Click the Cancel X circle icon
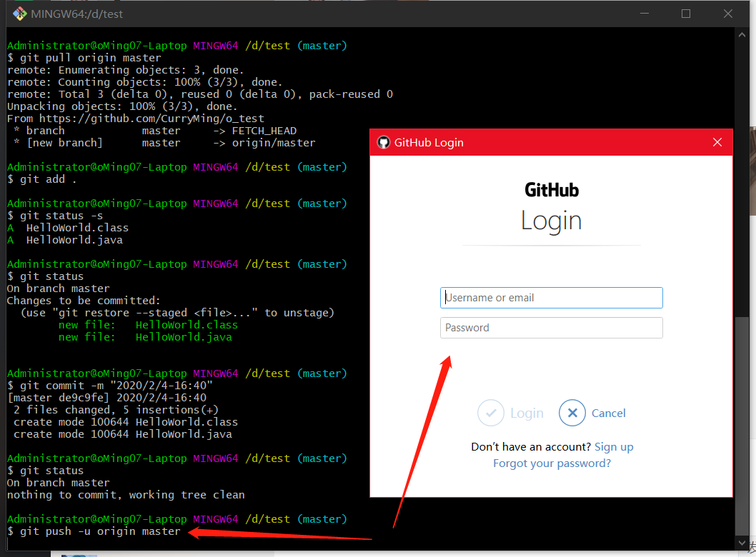The height and width of the screenshot is (557, 756). tap(572, 413)
